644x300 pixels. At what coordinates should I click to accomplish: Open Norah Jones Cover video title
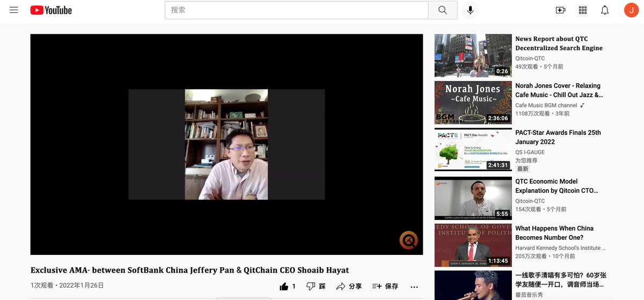click(x=559, y=90)
